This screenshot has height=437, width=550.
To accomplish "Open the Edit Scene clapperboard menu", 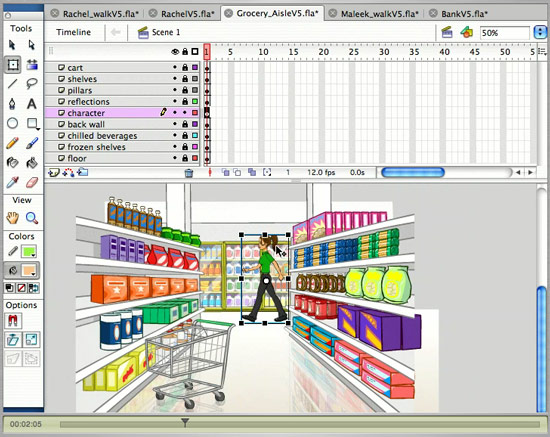I will click(x=447, y=32).
